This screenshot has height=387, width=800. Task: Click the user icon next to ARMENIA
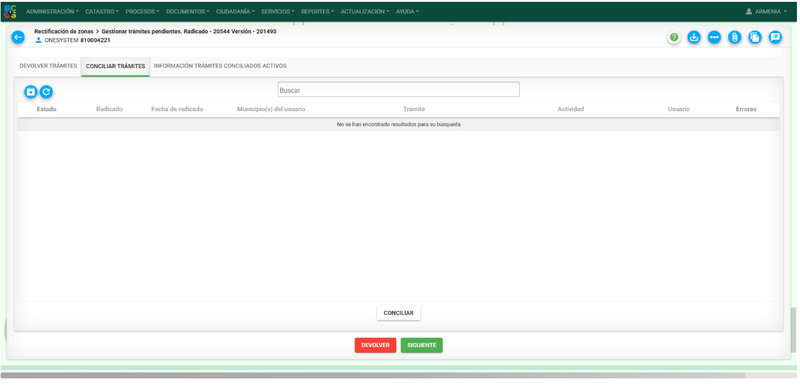[x=749, y=11]
